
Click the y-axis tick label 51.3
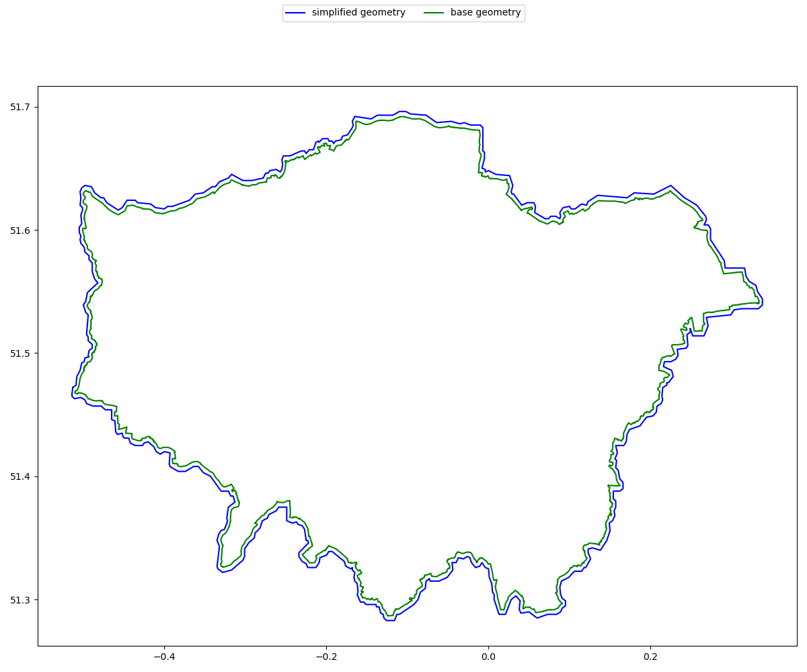coord(22,599)
